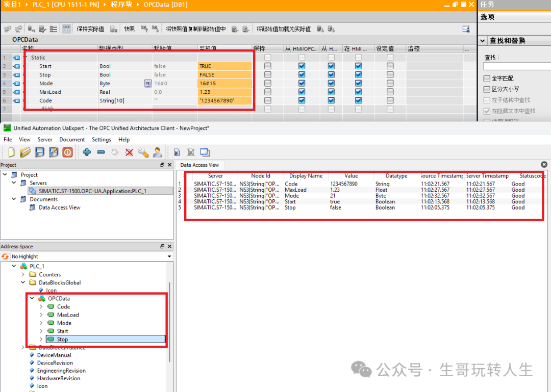Viewport: 551px width, 392px height.
Task: Click wrench and key server settings icon
Action: [x=143, y=152]
